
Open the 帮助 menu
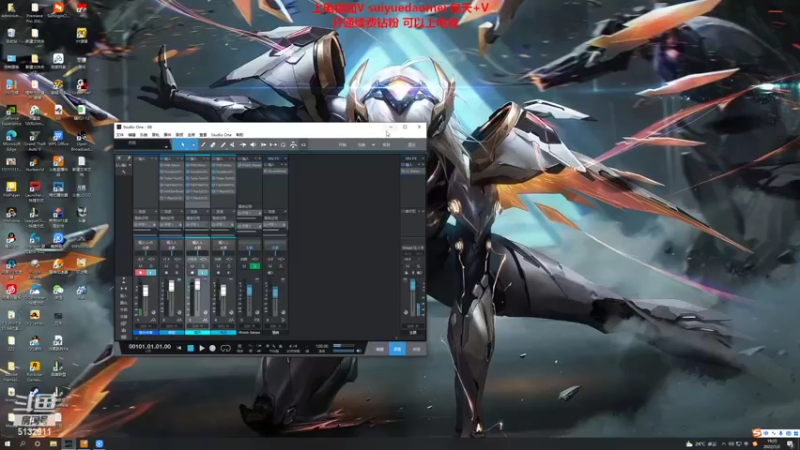tap(239, 135)
